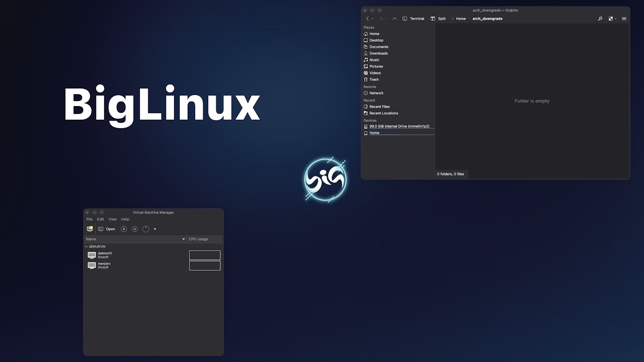The height and width of the screenshot is (362, 644).
Task: Click the 0 folders, 0 files status text
Action: click(x=450, y=174)
